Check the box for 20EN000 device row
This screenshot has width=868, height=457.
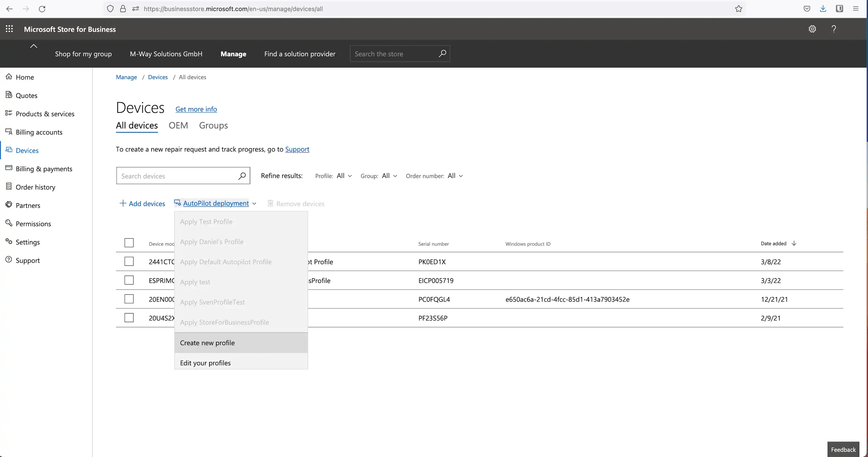(129, 299)
